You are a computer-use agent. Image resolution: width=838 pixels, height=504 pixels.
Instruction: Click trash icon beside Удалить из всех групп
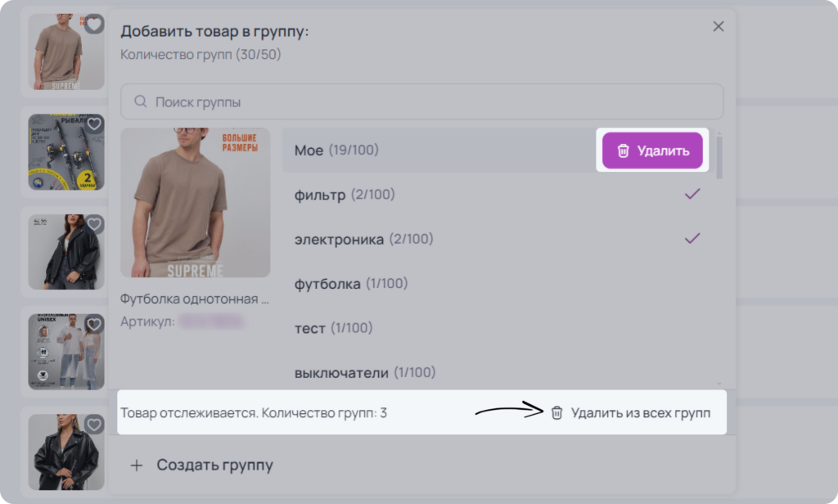(x=556, y=412)
